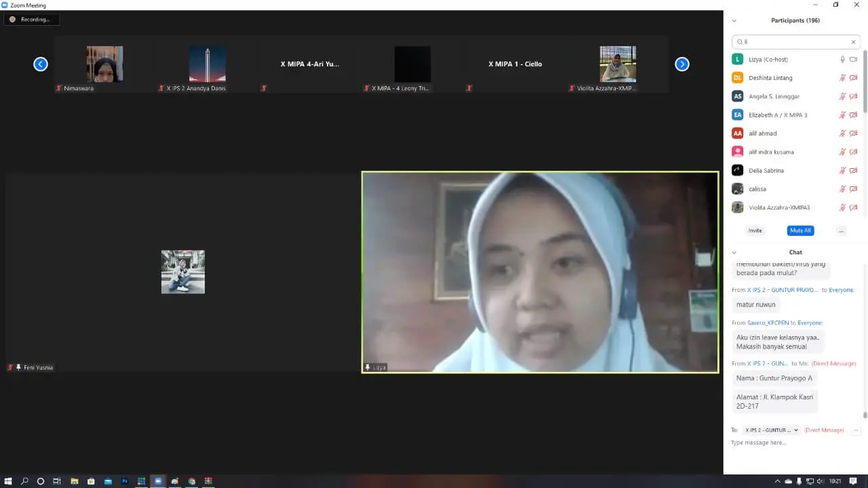This screenshot has width=868, height=488.
Task: Click Violita Azzahra-XMIPA3's camera-off icon
Action: pyautogui.click(x=854, y=207)
